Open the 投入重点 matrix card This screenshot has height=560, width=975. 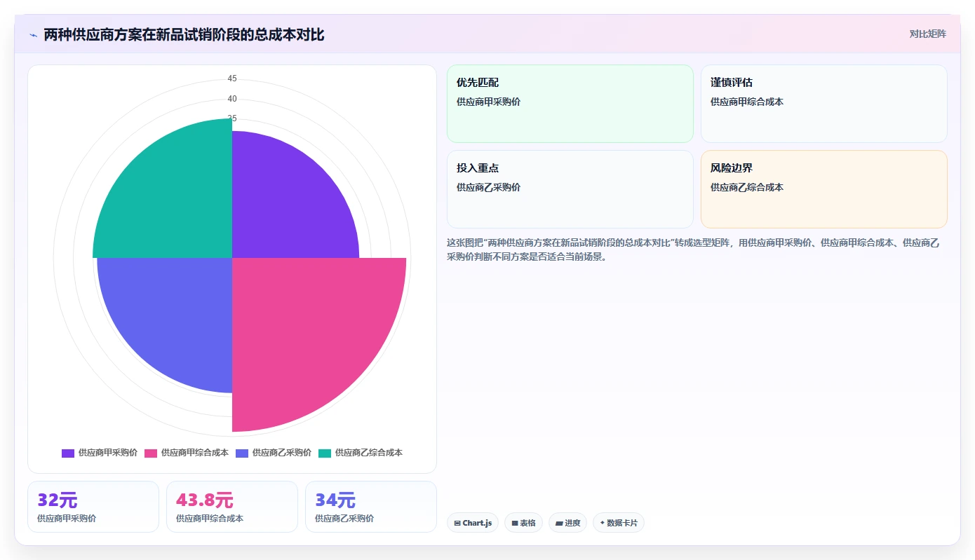(570, 189)
